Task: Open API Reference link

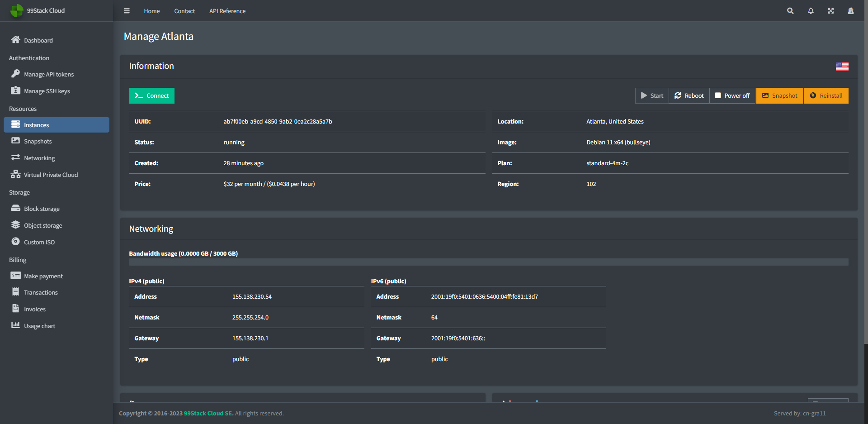Action: point(227,11)
